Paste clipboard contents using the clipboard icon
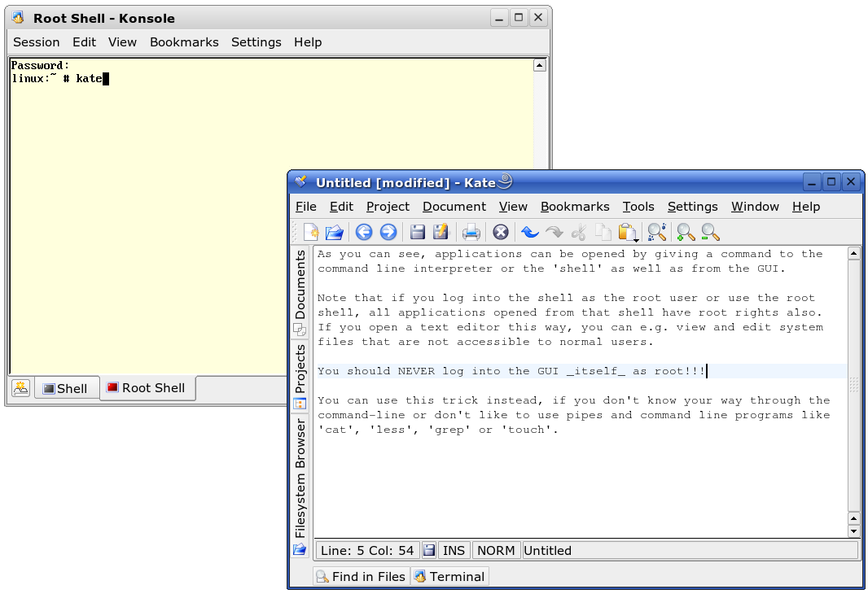 (628, 233)
